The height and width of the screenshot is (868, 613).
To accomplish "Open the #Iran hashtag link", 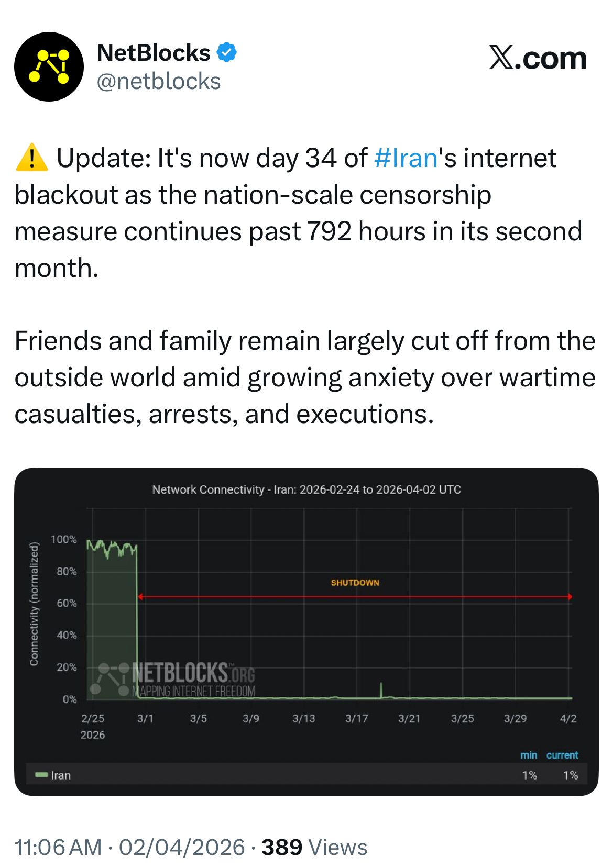I will pos(404,157).
